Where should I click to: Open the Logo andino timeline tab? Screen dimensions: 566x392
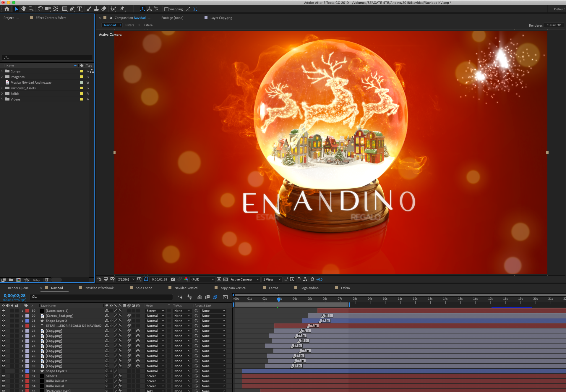(x=309, y=288)
